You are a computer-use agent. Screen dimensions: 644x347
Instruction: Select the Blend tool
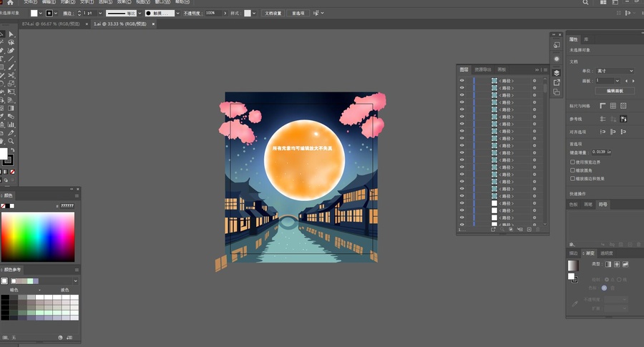pyautogui.click(x=11, y=117)
